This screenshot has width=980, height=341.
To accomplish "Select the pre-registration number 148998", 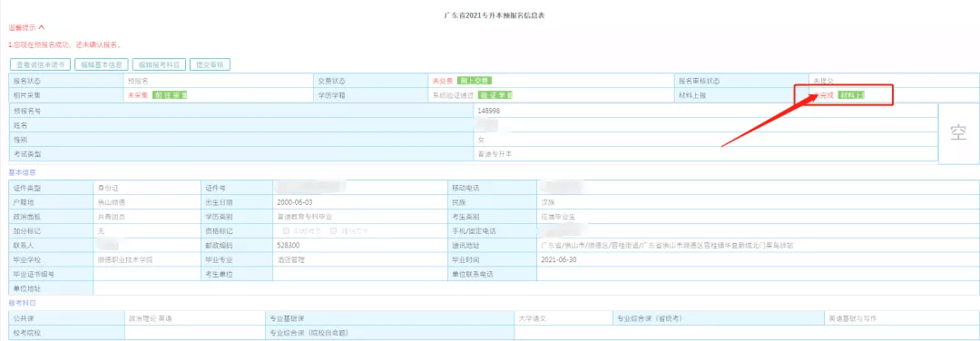I will (489, 111).
